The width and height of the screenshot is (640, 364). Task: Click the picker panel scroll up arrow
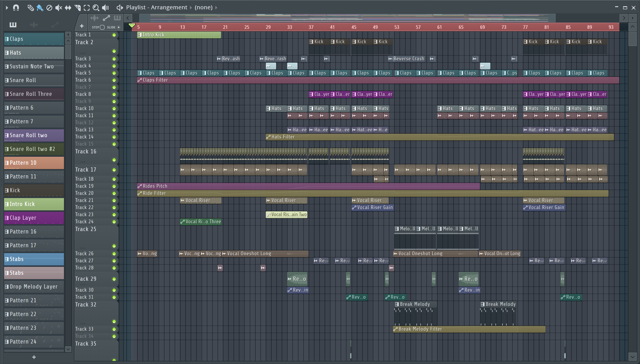pyautogui.click(x=68, y=41)
